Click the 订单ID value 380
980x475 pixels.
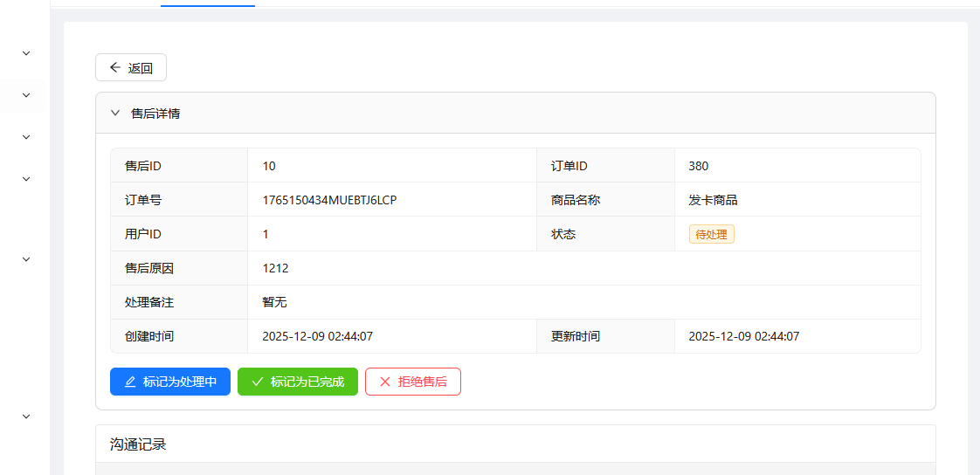coord(699,166)
